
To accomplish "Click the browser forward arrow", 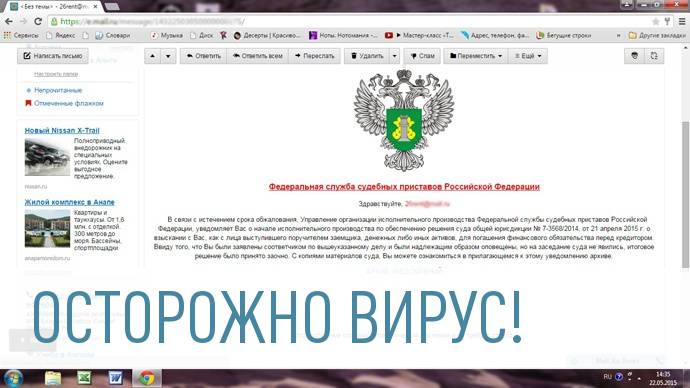I will click(x=23, y=21).
